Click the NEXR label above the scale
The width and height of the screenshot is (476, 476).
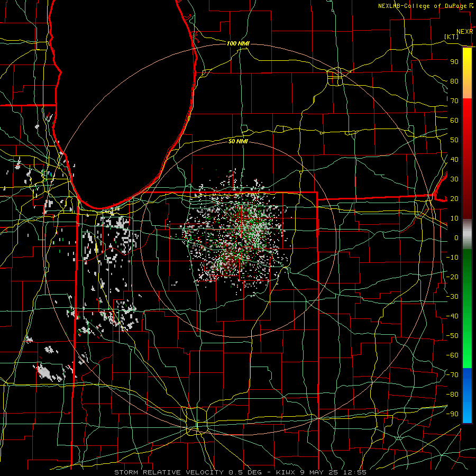coord(465,32)
